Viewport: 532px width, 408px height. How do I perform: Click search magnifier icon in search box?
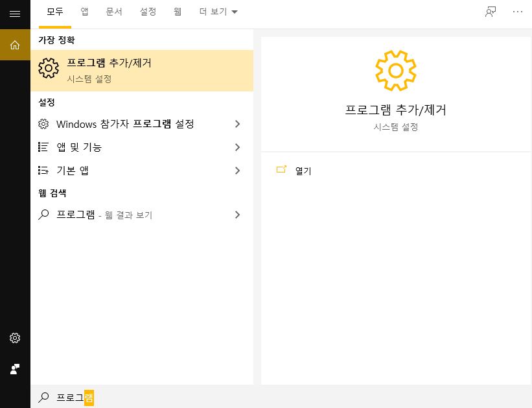click(x=43, y=397)
